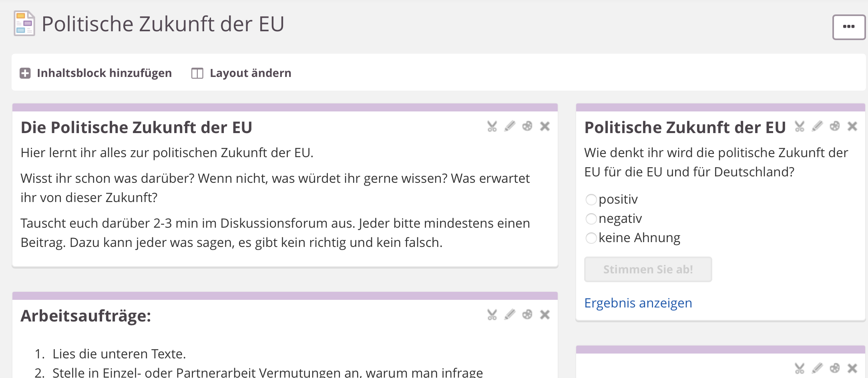
Task: Click scissors icon in the poll block
Action: (x=800, y=127)
